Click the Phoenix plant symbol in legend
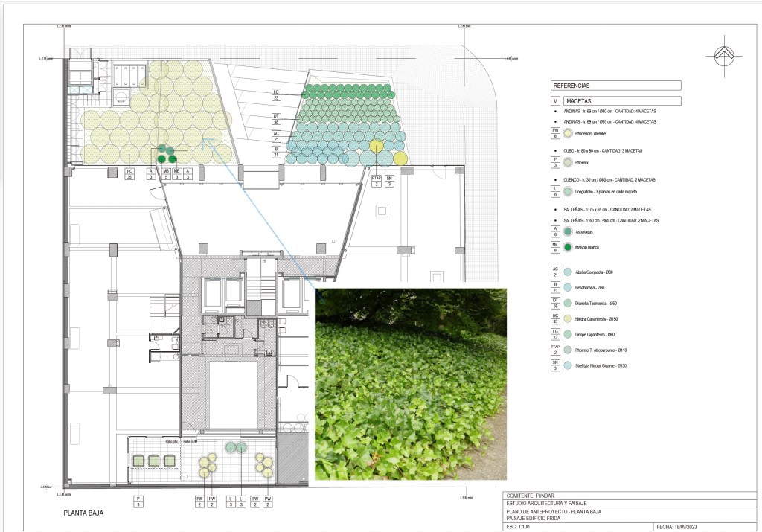The height and width of the screenshot is (532, 762). pos(569,161)
